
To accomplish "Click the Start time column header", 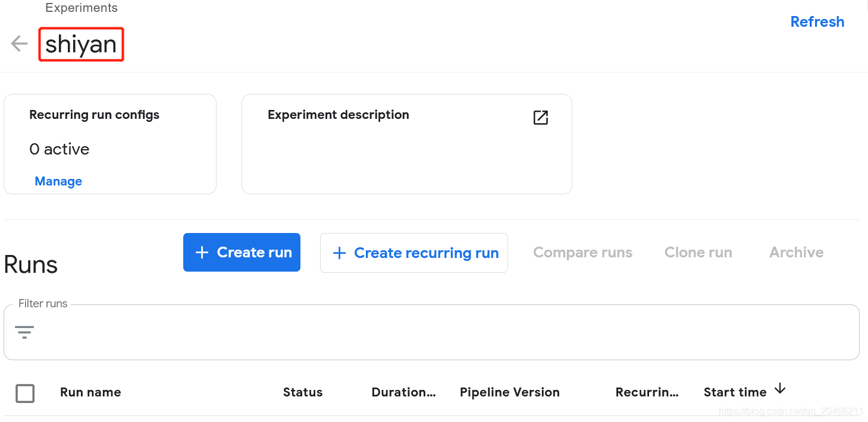I will 735,392.
